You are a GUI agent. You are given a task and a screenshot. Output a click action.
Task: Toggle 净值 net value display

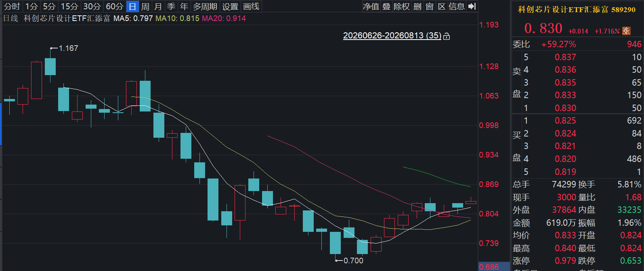click(x=371, y=6)
